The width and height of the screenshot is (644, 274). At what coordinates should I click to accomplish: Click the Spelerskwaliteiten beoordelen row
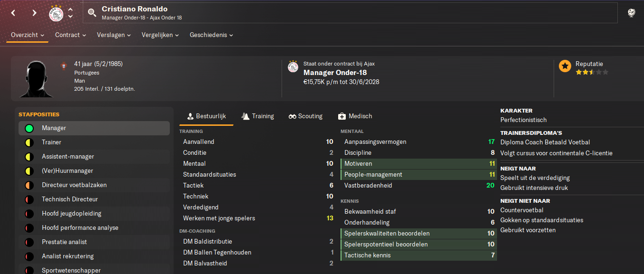coord(419,233)
